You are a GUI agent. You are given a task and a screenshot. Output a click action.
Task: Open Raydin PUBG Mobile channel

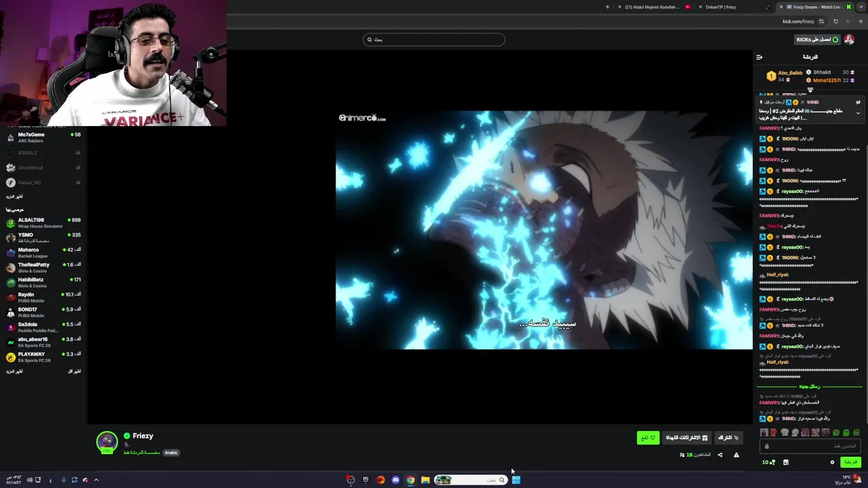pyautogui.click(x=43, y=297)
